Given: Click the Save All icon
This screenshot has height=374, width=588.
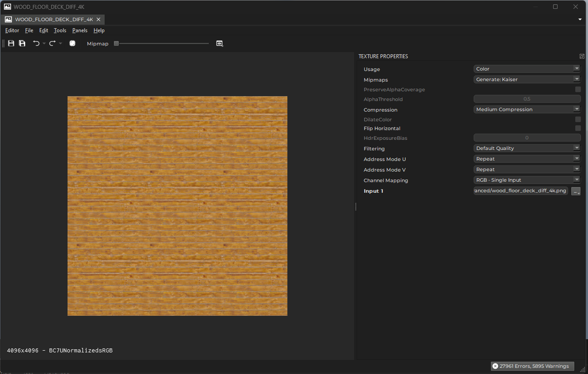Looking at the screenshot, I should coord(22,43).
